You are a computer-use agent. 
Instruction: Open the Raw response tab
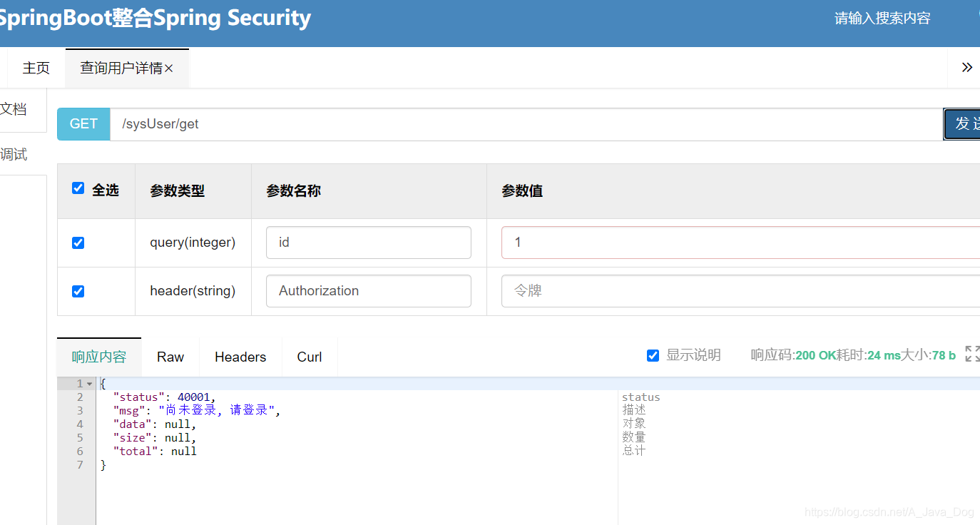click(170, 357)
